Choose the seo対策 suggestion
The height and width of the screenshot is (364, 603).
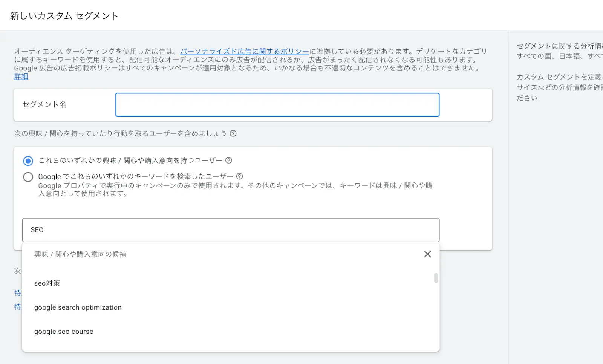(47, 283)
